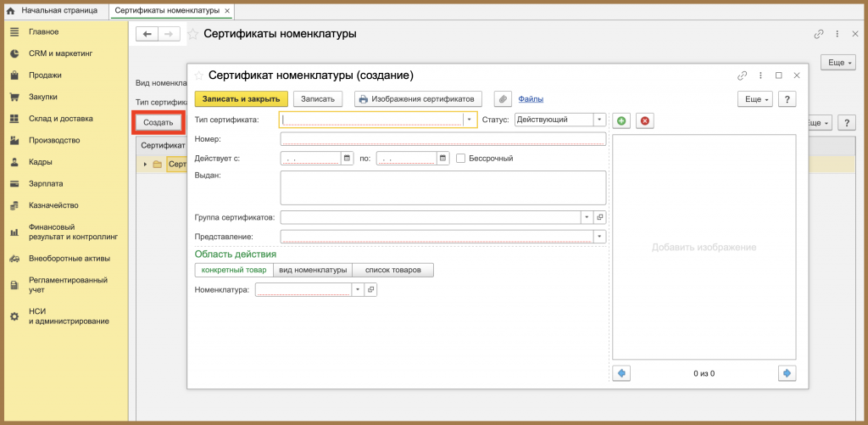Expand Представление dropdown
This screenshot has height=425, width=868.
(599, 237)
